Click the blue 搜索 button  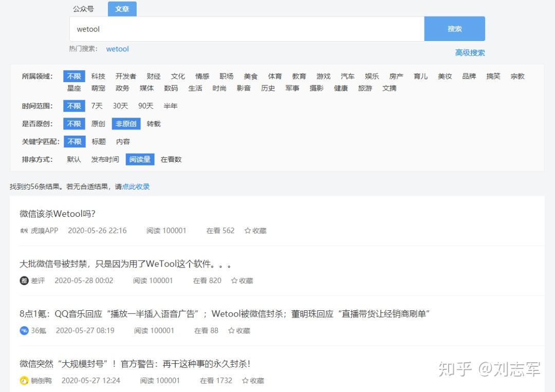pos(454,29)
